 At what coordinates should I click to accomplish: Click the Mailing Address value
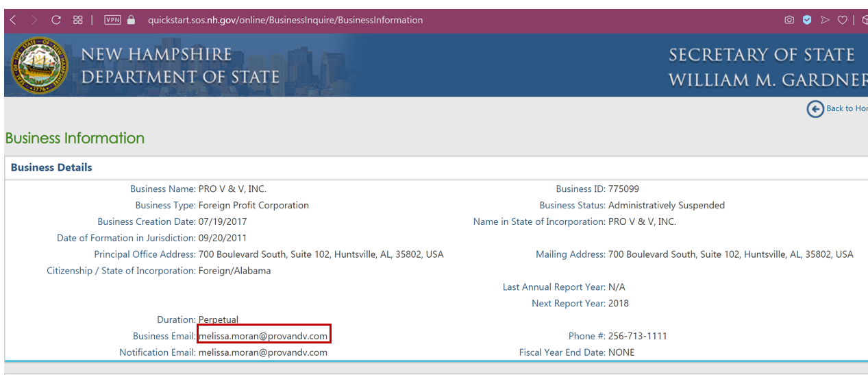pos(731,254)
